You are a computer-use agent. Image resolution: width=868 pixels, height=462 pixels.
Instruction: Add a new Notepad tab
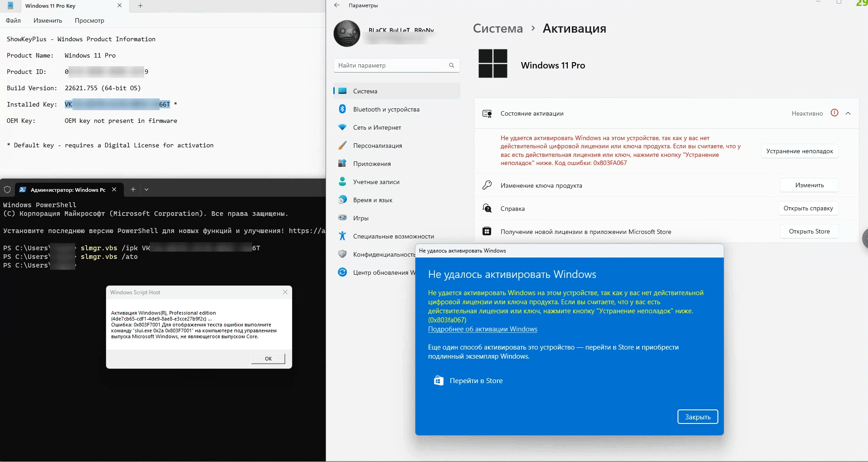140,6
